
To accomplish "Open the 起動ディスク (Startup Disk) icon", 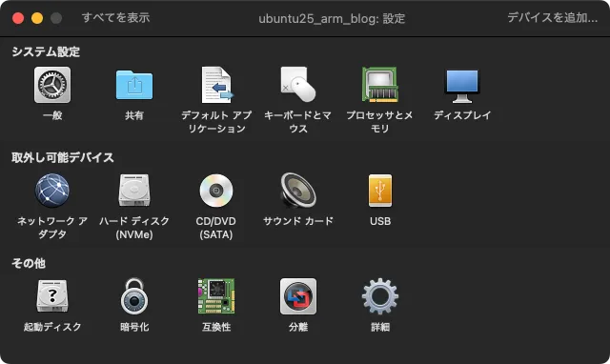I will (x=52, y=296).
